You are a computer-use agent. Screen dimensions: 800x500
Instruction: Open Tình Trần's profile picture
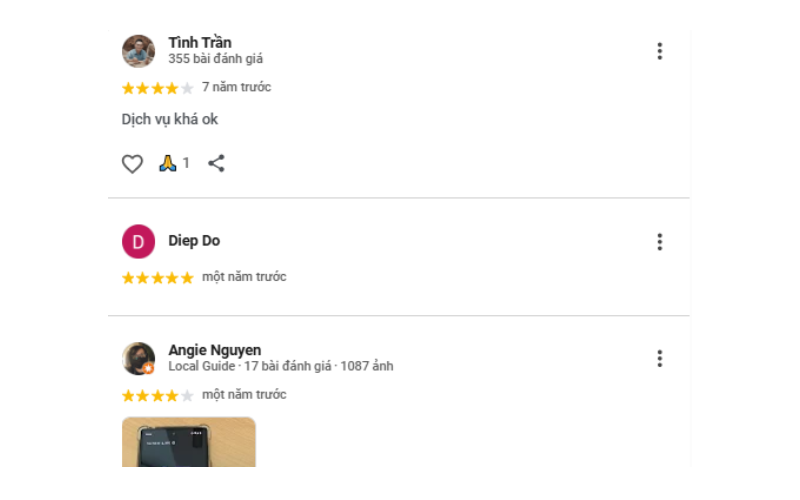point(138,51)
